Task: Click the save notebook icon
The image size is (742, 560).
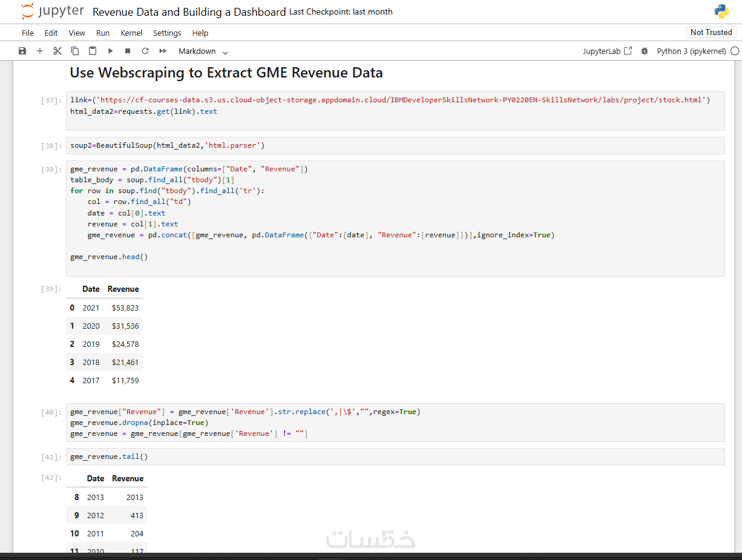Action: click(x=22, y=51)
